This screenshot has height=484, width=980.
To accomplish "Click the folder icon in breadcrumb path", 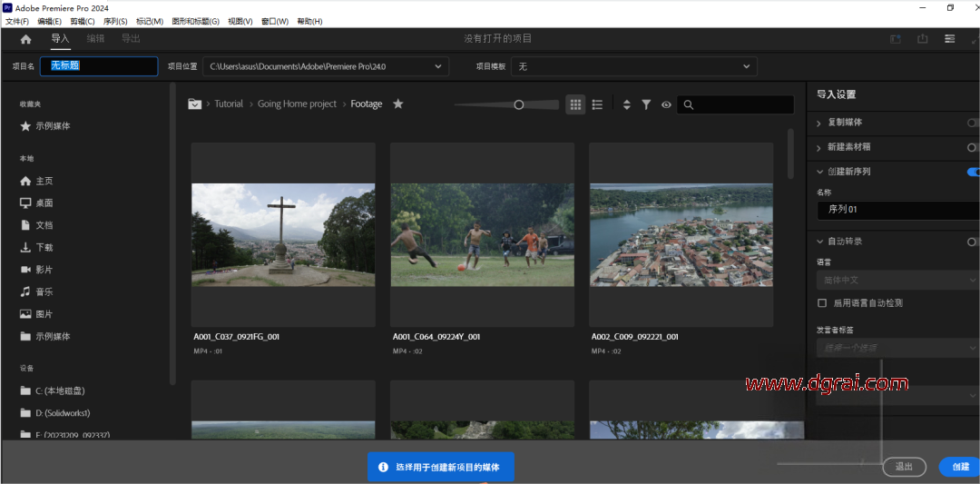I will 194,104.
